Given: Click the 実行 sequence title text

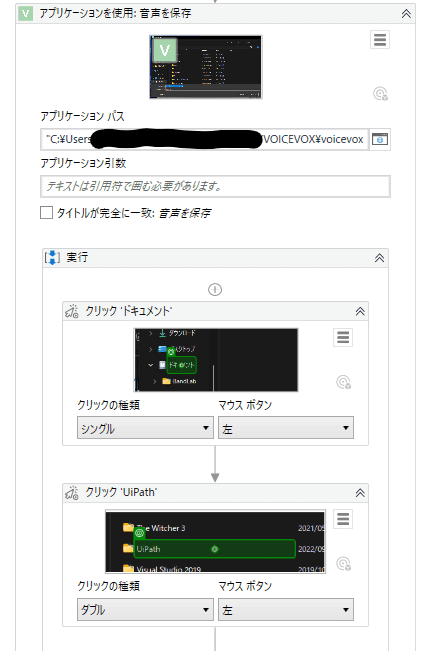Looking at the screenshot, I should tap(77, 257).
